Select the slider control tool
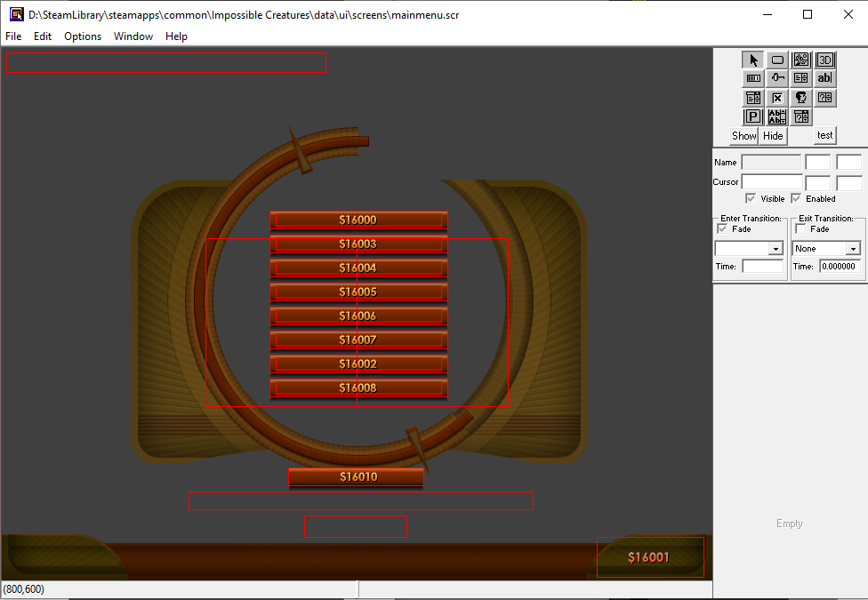868x600 pixels. click(x=777, y=78)
